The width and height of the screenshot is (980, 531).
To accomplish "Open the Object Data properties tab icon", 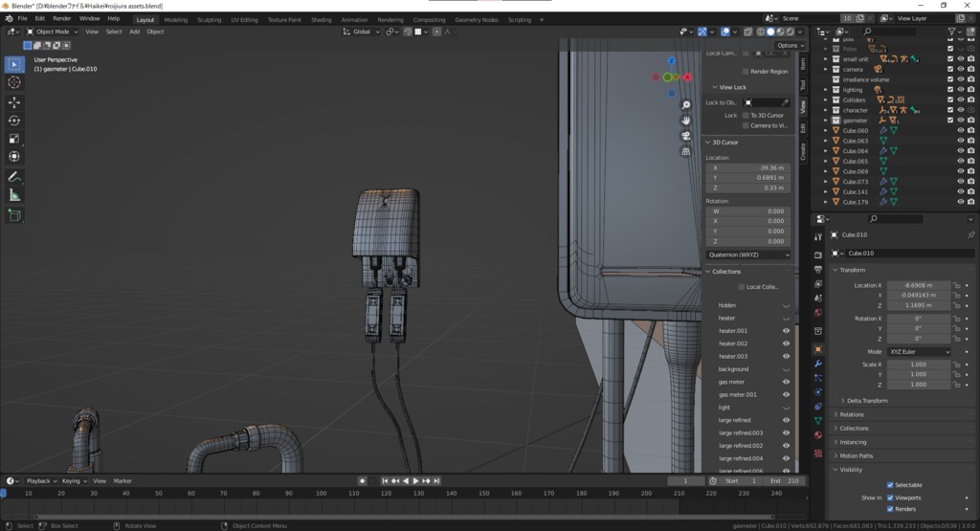I will 818,420.
